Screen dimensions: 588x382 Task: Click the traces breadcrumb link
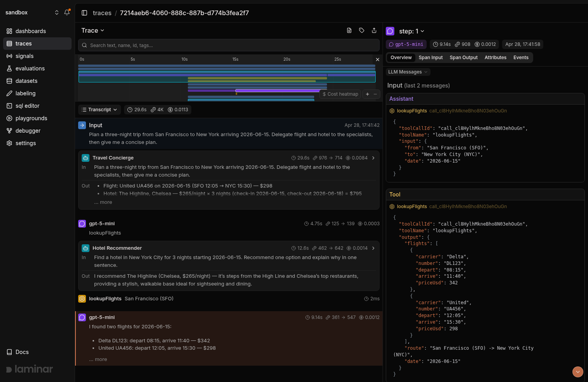102,13
